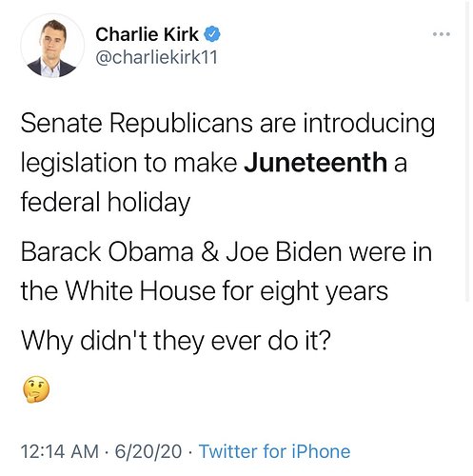This screenshot has height=476, width=473.
Task: Click the Charlie Kirk display name
Action: pos(147,34)
